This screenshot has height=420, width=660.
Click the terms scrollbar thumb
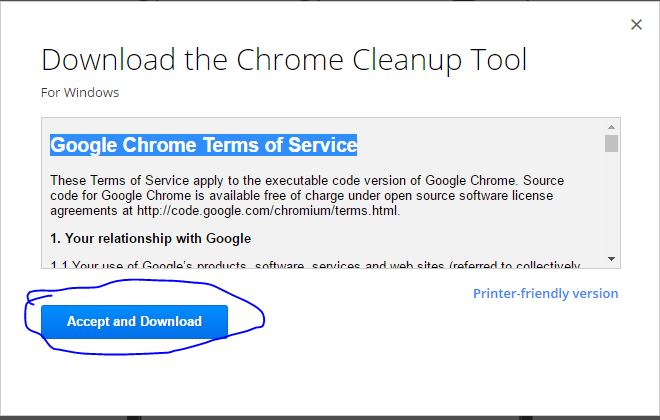pyautogui.click(x=612, y=144)
